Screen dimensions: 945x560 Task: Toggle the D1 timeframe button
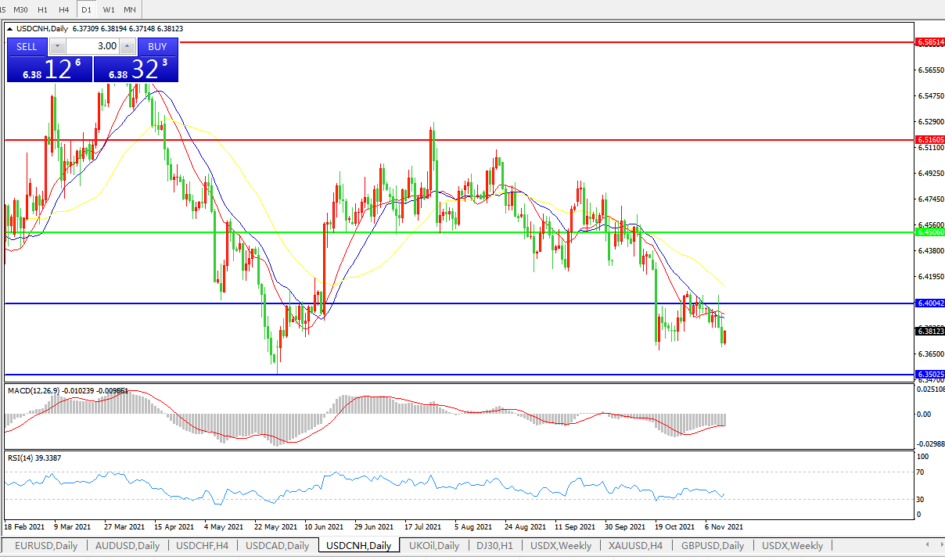[x=86, y=9]
